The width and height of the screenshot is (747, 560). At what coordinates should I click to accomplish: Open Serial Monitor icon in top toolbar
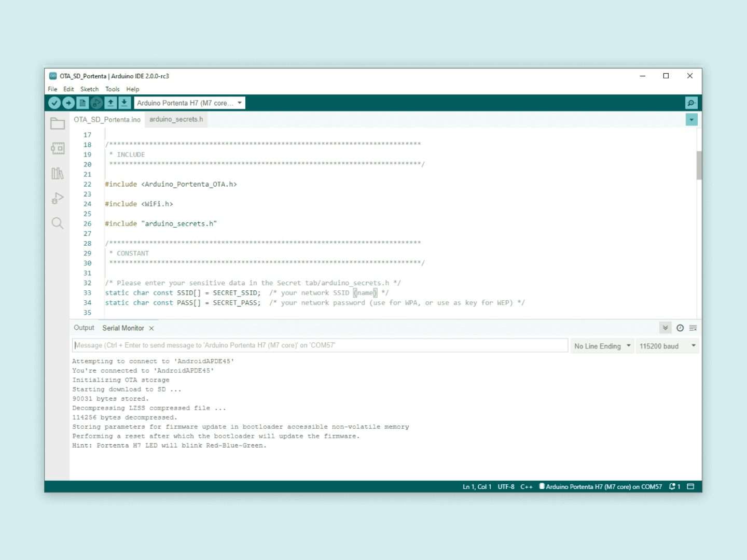click(691, 103)
